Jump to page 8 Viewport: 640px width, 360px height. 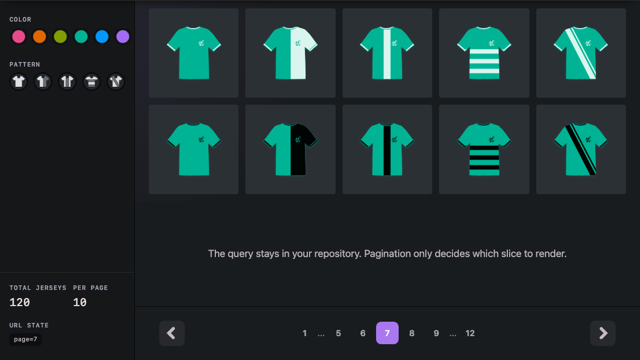pos(412,333)
